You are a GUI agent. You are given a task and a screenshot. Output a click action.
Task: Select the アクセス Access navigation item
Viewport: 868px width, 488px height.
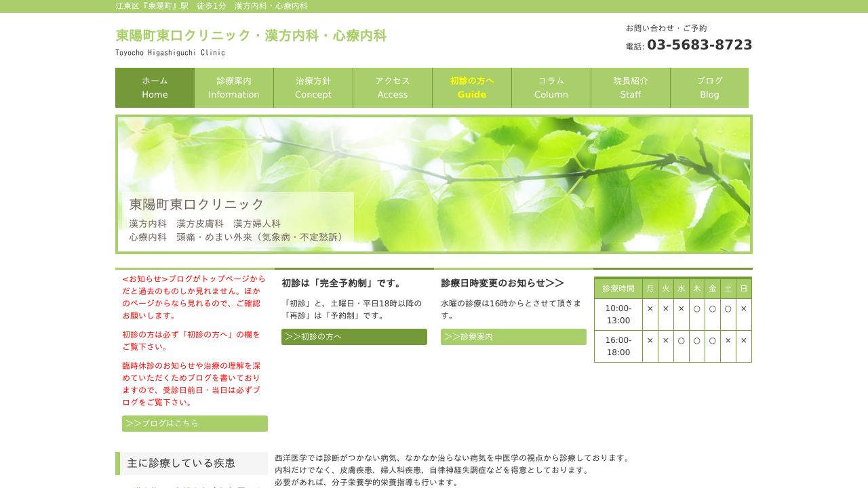point(393,87)
